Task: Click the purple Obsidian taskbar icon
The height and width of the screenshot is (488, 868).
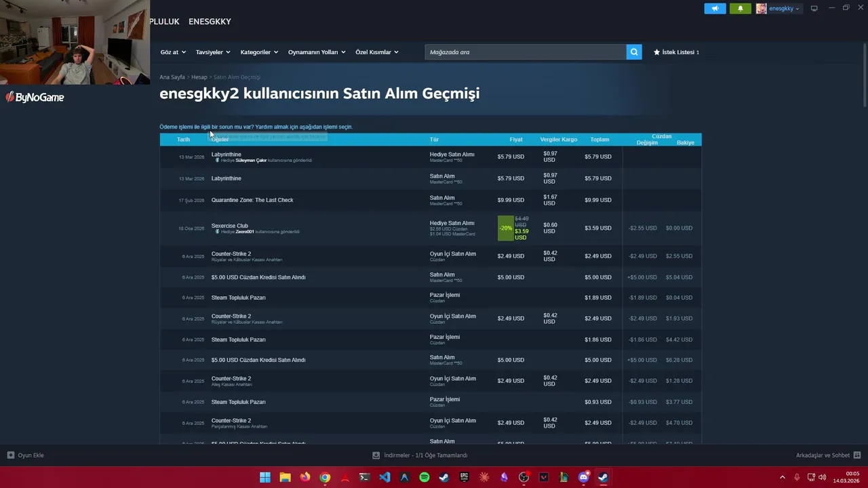Action: [x=504, y=477]
